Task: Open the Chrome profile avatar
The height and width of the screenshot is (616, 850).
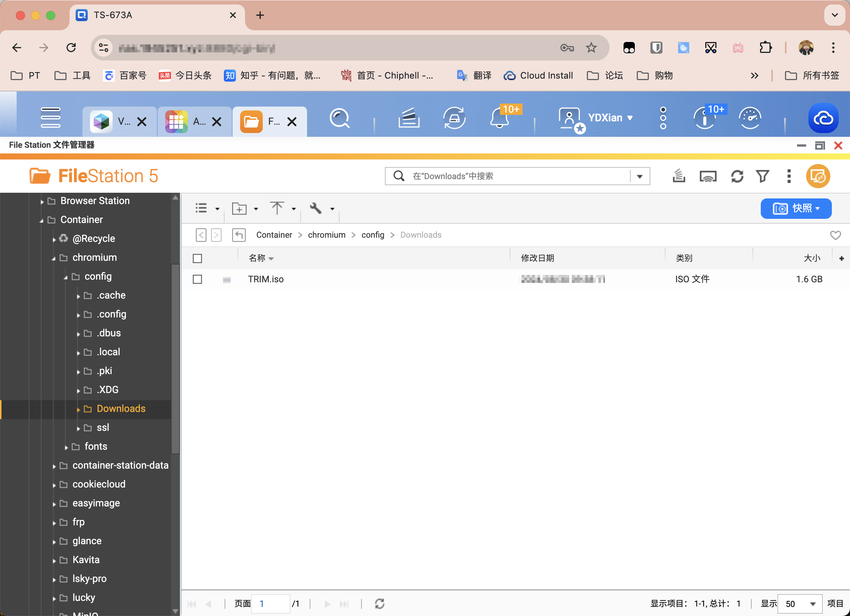Action: click(806, 48)
